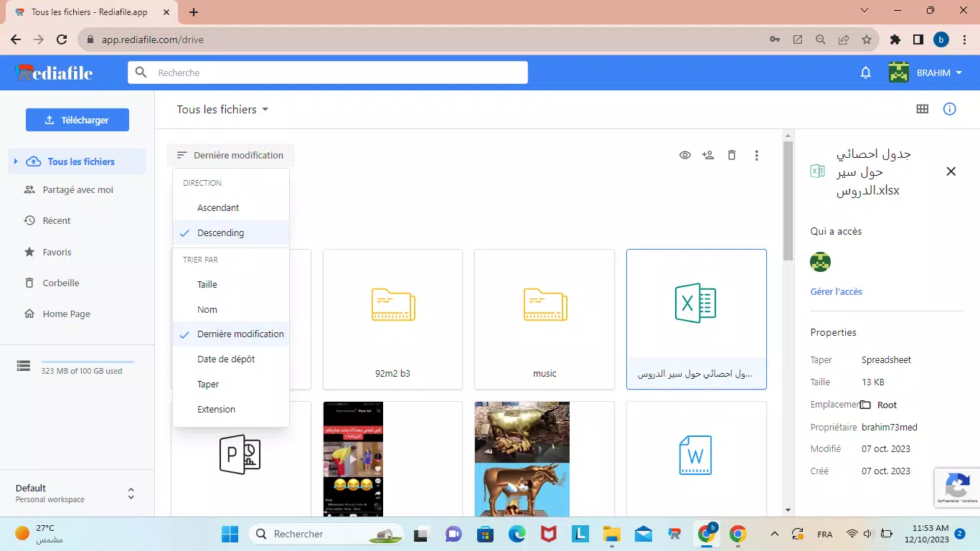Open the Tous les fichiers dropdown
980x551 pixels.
(x=222, y=109)
